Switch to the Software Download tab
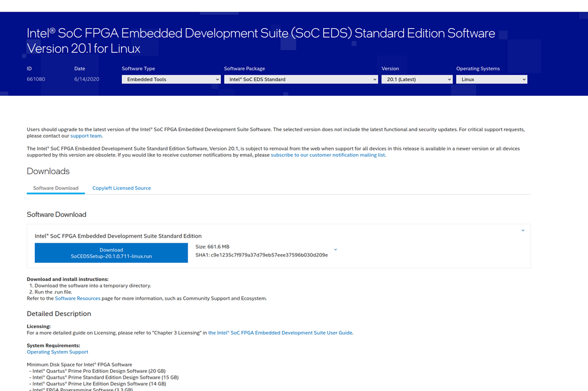The height and width of the screenshot is (391, 588). pyautogui.click(x=55, y=188)
